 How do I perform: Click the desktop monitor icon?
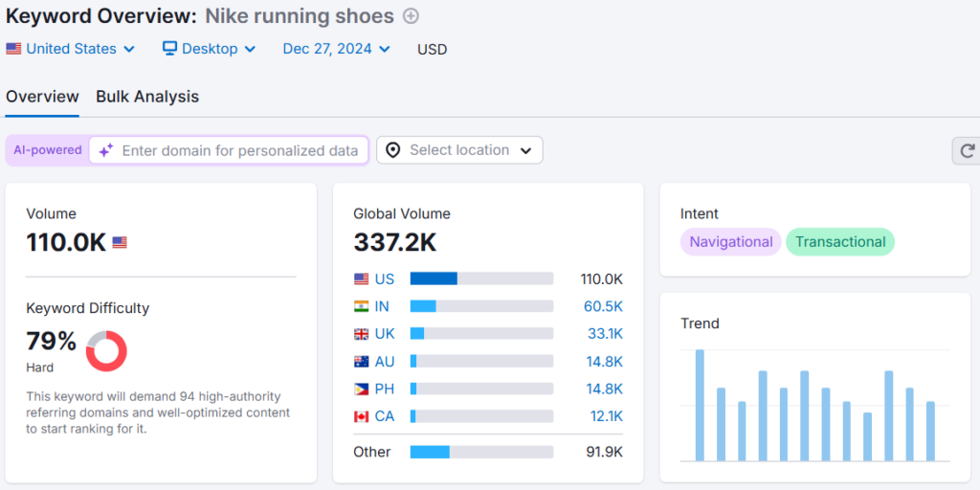[169, 49]
